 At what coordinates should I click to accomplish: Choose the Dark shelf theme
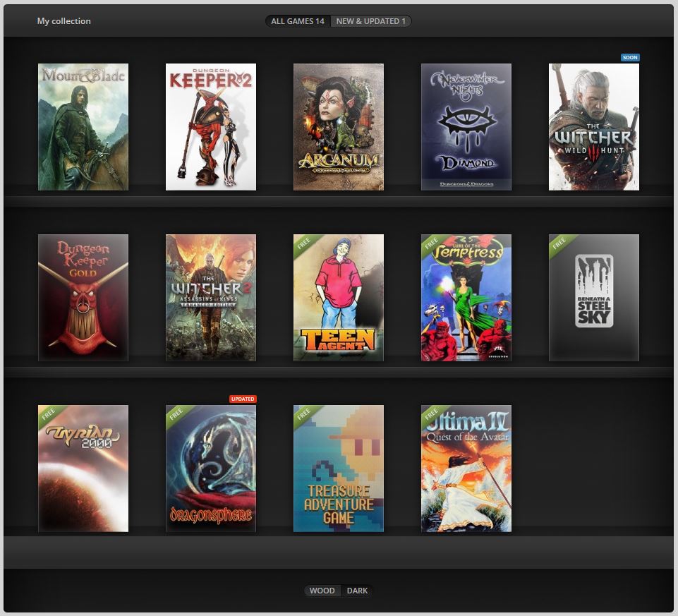point(357,591)
